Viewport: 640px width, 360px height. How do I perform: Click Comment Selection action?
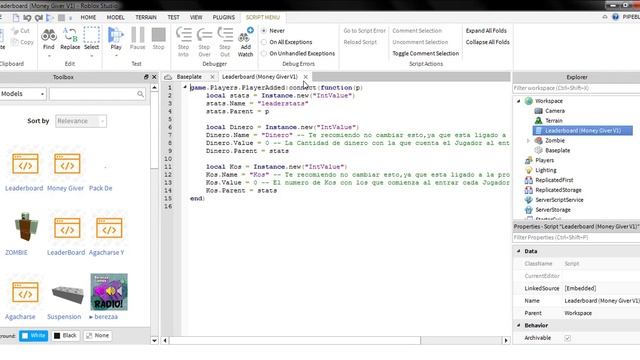coord(417,31)
